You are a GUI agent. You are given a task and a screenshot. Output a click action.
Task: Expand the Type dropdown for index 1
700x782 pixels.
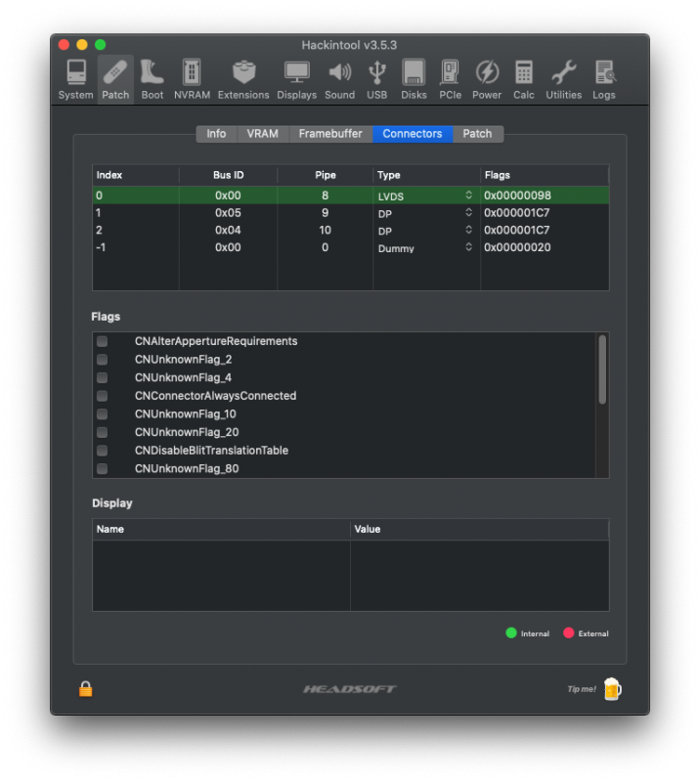[x=468, y=213]
